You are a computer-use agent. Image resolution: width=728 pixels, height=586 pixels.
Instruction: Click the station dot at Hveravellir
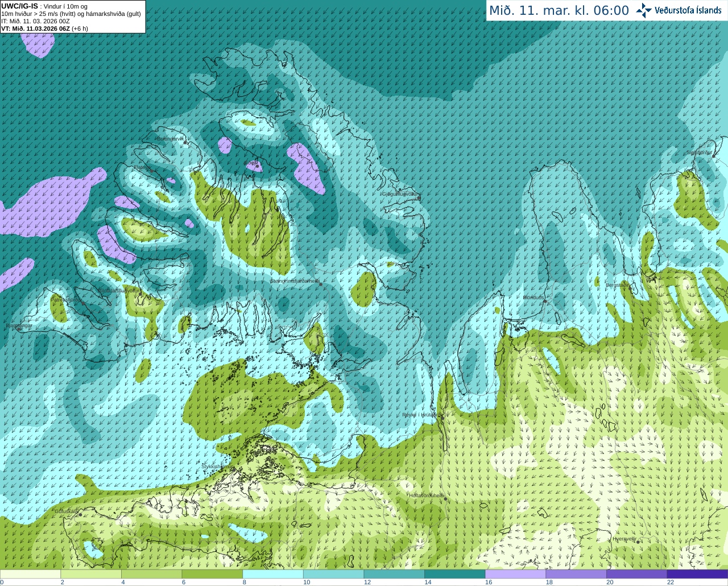[x=638, y=542]
